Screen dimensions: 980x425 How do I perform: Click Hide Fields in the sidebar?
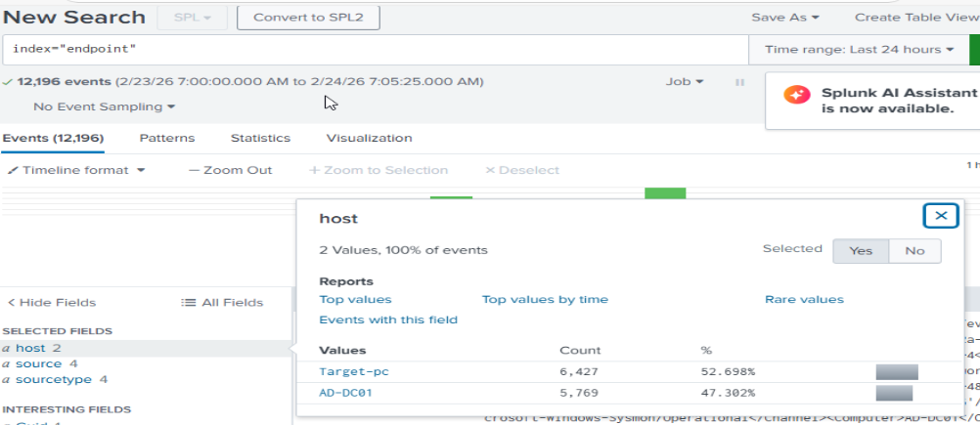(52, 303)
